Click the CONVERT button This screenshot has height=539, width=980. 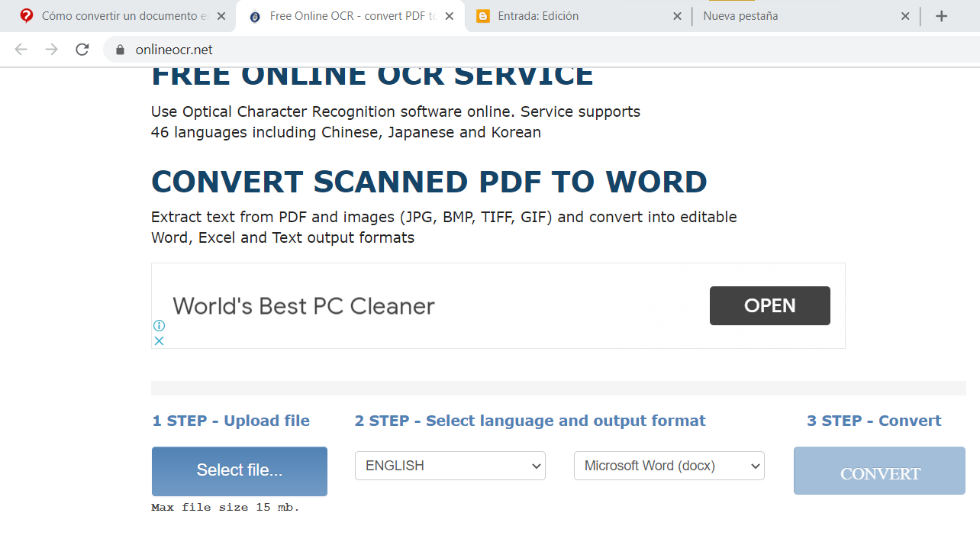879,471
